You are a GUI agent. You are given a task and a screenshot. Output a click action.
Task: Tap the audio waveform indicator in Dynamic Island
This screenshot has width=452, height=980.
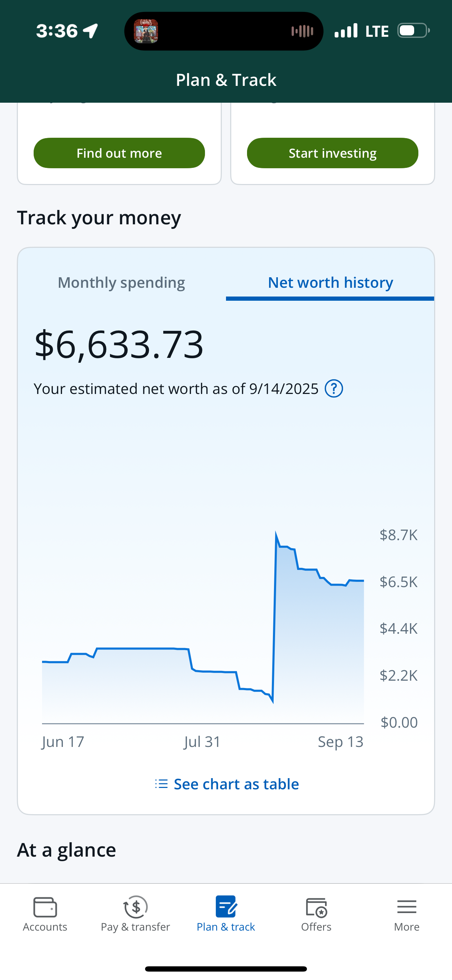tap(302, 31)
